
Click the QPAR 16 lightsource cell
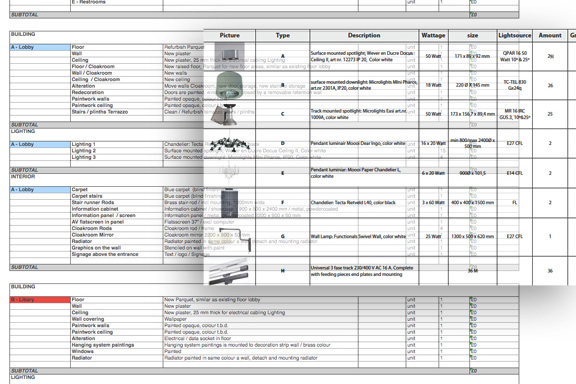[x=515, y=56]
